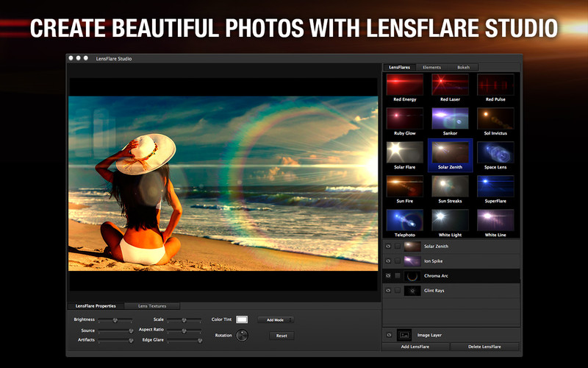This screenshot has width=588, height=368.
Task: Open the Color Tint white swatch
Action: pos(242,319)
